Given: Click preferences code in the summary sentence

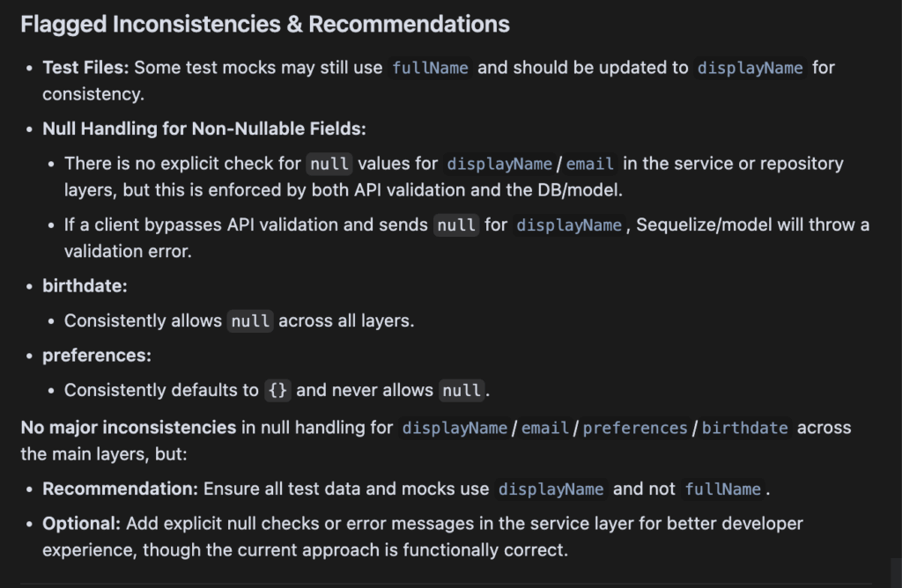Looking at the screenshot, I should [634, 429].
